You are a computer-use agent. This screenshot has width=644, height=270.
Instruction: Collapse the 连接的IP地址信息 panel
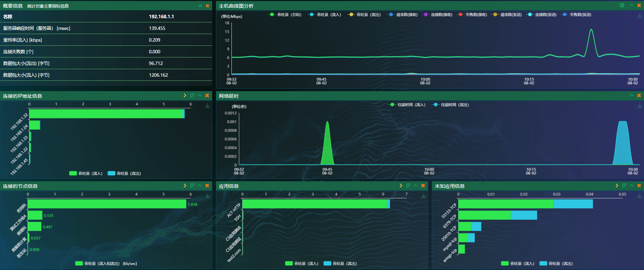point(200,95)
